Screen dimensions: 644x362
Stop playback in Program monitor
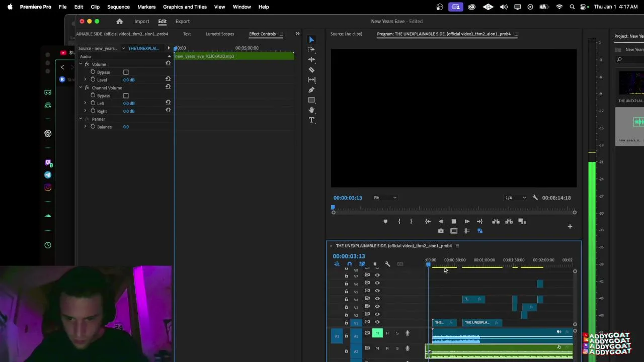pos(454,221)
